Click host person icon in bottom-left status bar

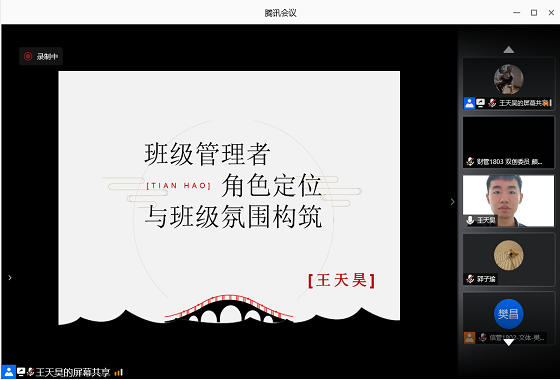tap(9, 372)
